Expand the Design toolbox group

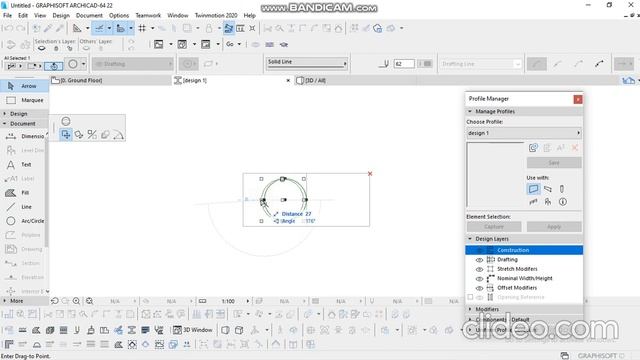click(5, 114)
